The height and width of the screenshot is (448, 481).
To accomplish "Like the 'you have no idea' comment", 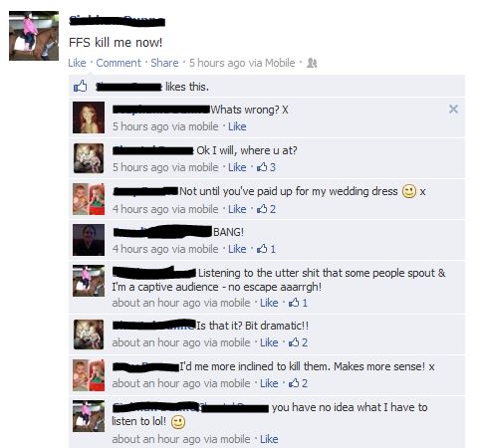I will click(x=269, y=439).
